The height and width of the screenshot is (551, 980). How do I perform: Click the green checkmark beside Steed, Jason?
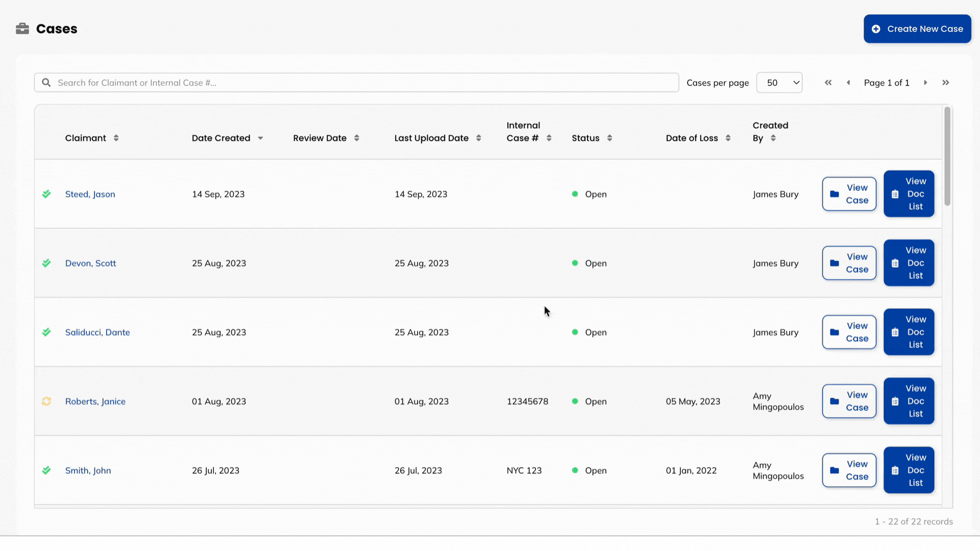click(x=46, y=194)
